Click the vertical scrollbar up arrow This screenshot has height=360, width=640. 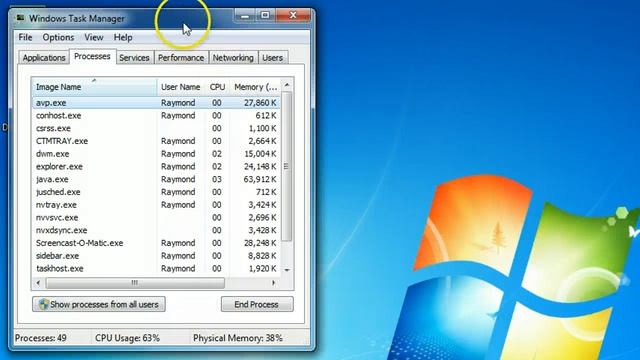click(x=287, y=85)
